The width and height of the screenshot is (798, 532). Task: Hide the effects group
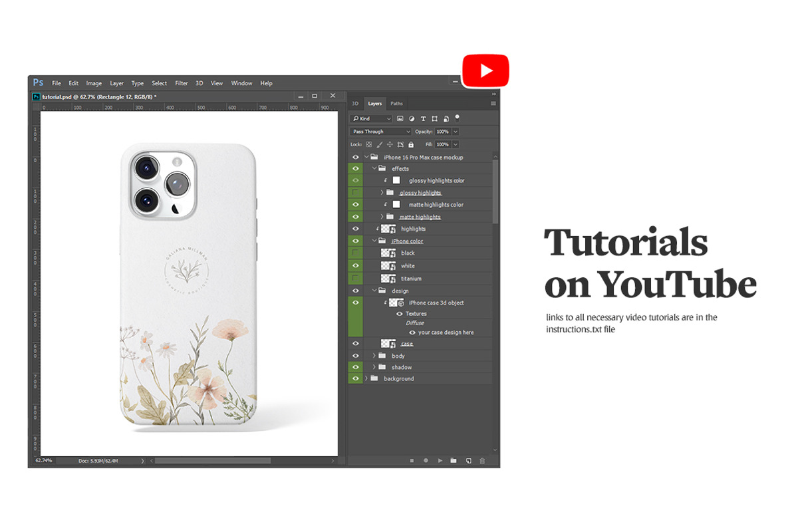click(x=356, y=169)
